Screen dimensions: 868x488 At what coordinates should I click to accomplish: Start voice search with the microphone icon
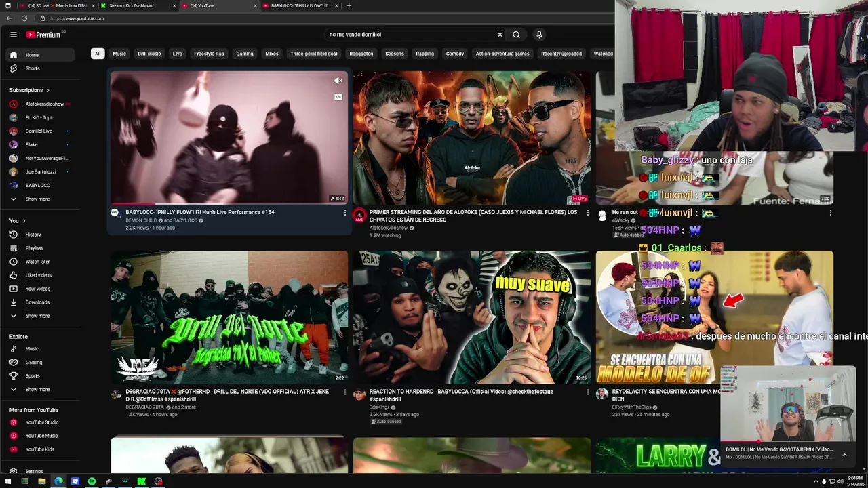(539, 35)
